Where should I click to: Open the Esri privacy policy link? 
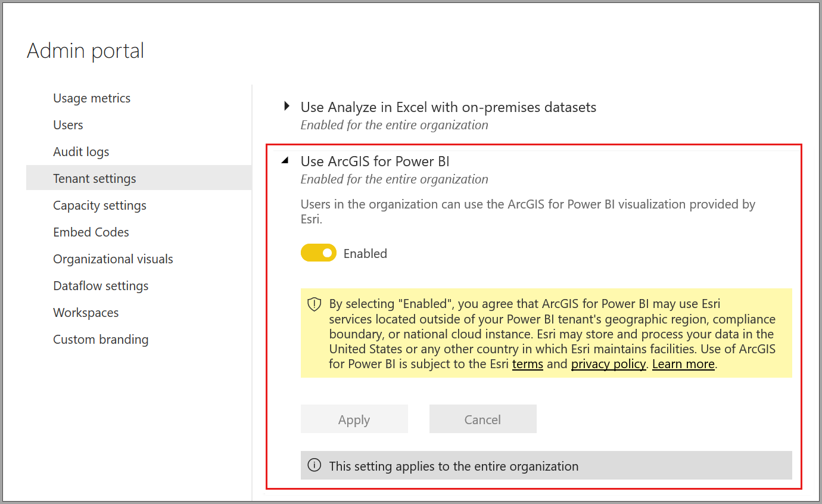(608, 364)
